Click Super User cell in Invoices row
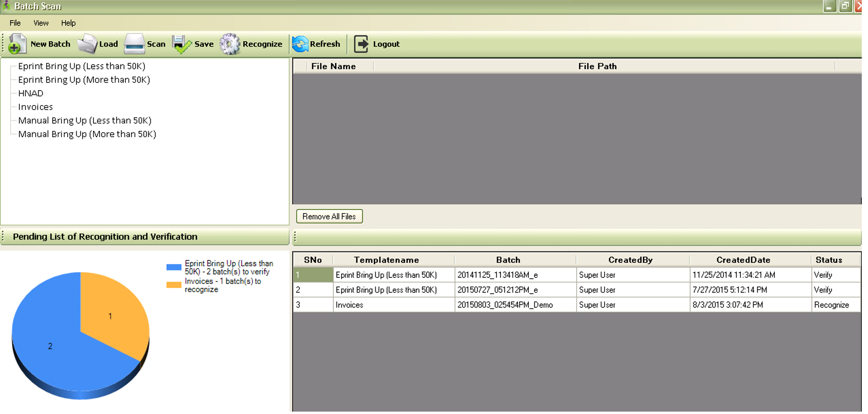The image size is (868, 414). point(633,305)
